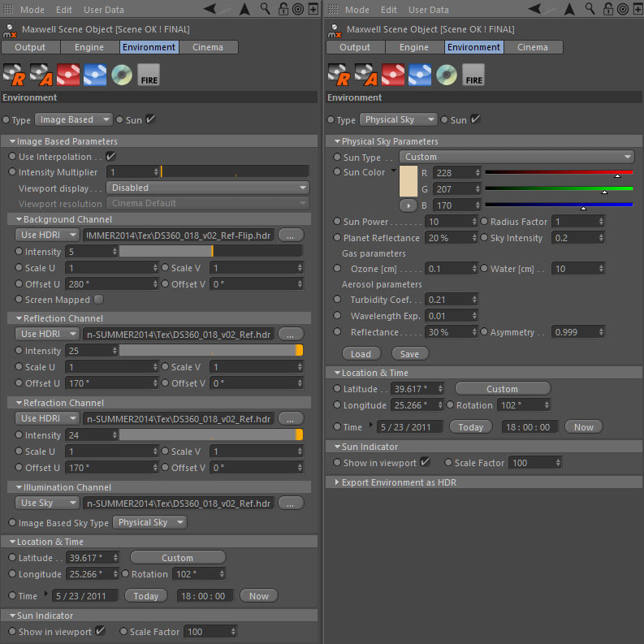Enable the Screen Mapped checkbox
Image resolution: width=644 pixels, height=644 pixels.
[x=98, y=300]
